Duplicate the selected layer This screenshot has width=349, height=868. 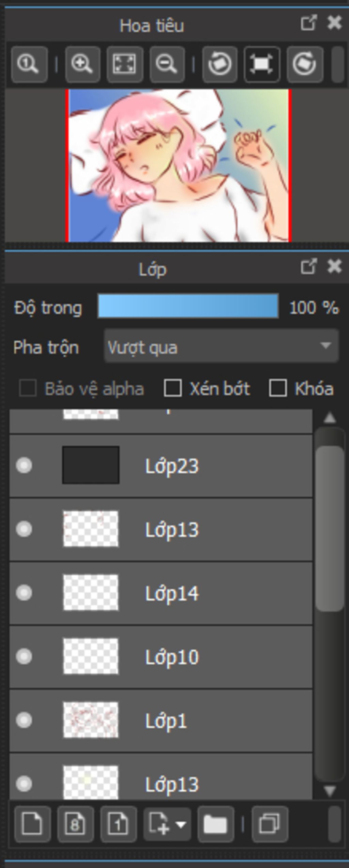click(270, 824)
